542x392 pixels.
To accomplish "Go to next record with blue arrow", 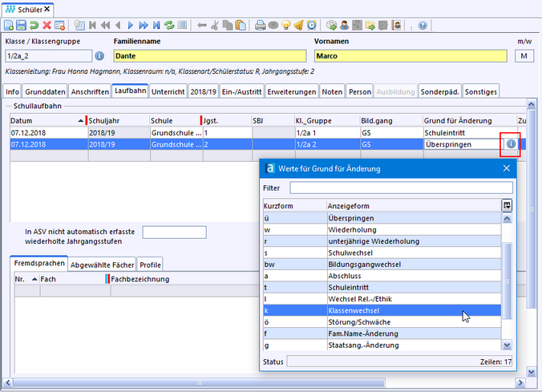I will pos(131,26).
